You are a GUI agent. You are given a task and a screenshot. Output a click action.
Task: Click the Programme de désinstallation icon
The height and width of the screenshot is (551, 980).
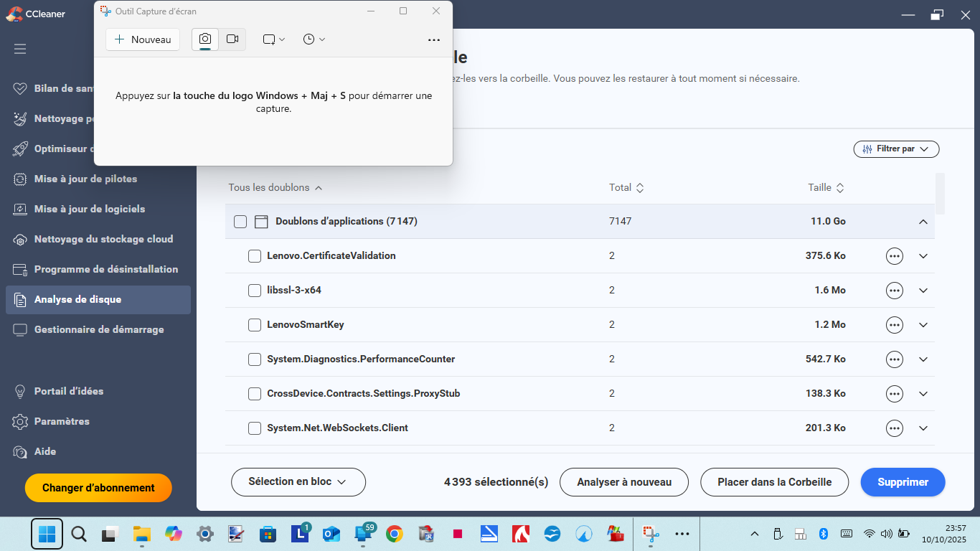(x=20, y=270)
